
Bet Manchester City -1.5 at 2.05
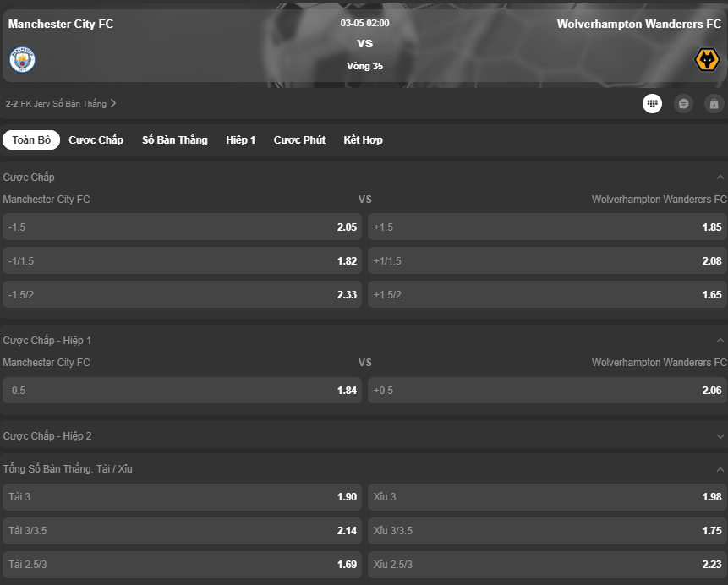pyautogui.click(x=182, y=227)
